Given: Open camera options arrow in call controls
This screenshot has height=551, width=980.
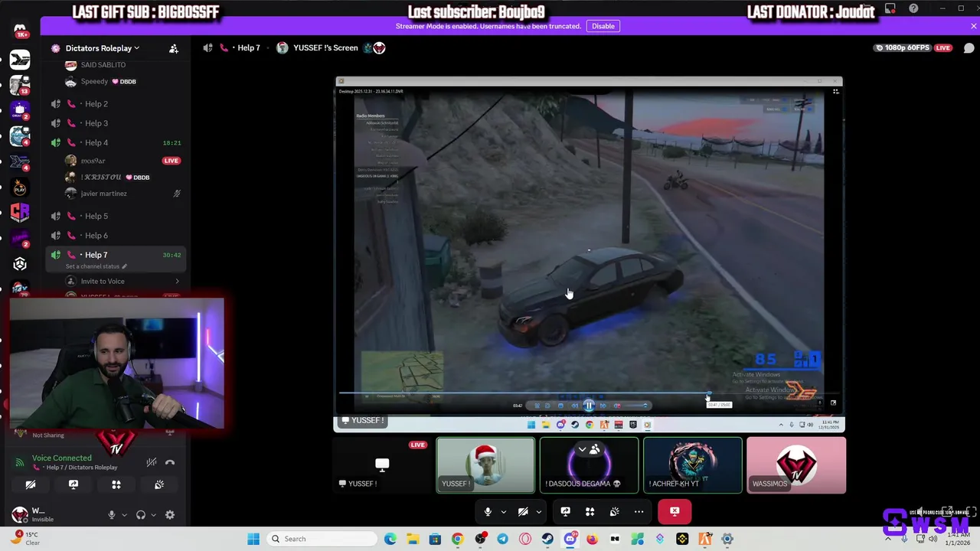Looking at the screenshot, I should click(538, 511).
